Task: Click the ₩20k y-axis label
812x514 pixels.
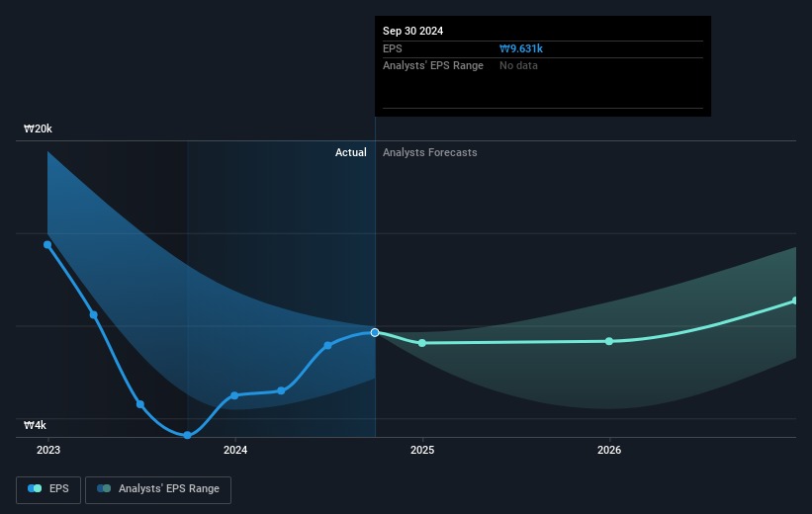Action: pyautogui.click(x=38, y=128)
